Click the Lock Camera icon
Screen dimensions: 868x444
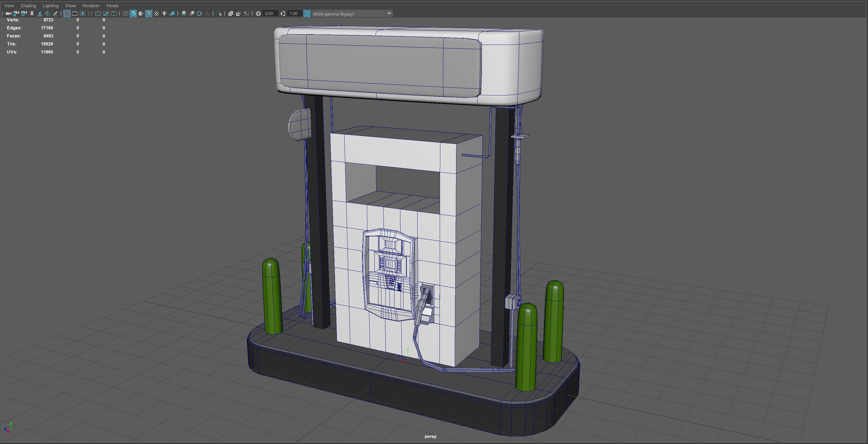coord(16,14)
